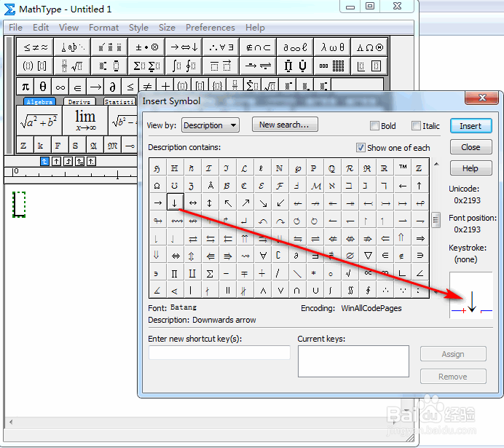
Task: Open the labeled arrow templates palette
Action: point(258,66)
